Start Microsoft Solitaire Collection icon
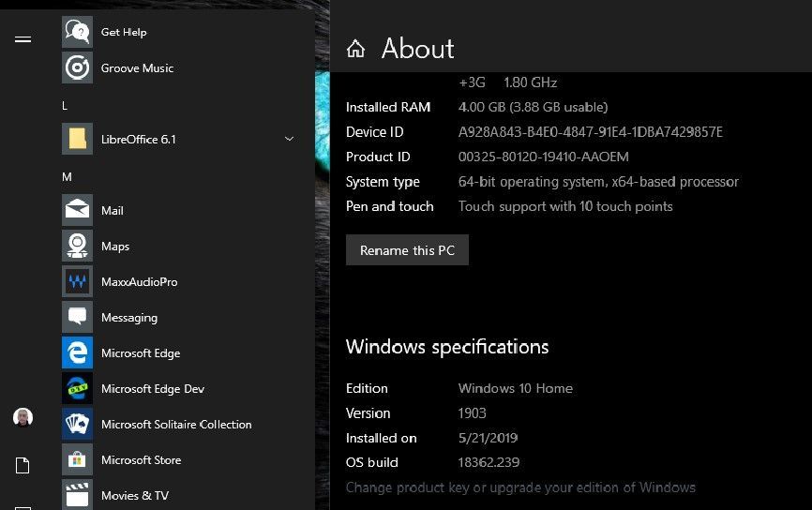Viewport: 812px width, 510px height. [x=77, y=424]
